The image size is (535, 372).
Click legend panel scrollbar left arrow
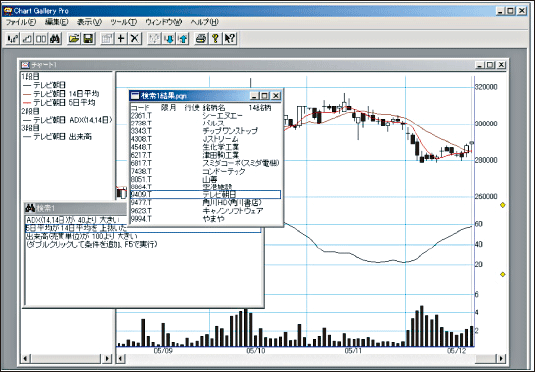25,358
